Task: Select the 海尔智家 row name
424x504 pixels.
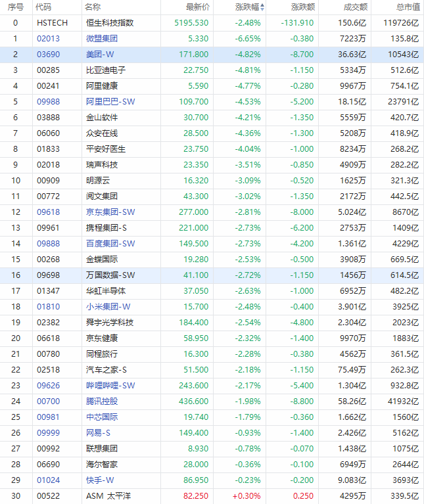Action: point(102,464)
